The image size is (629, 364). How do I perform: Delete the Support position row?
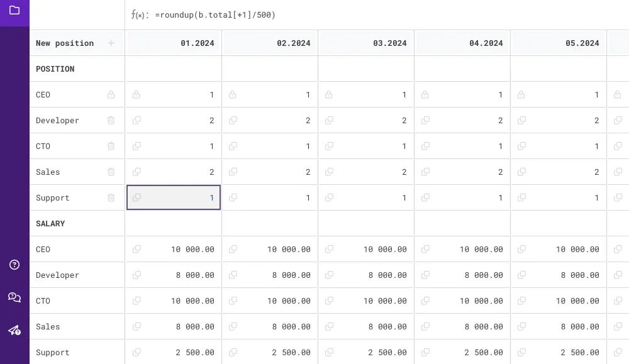point(111,198)
